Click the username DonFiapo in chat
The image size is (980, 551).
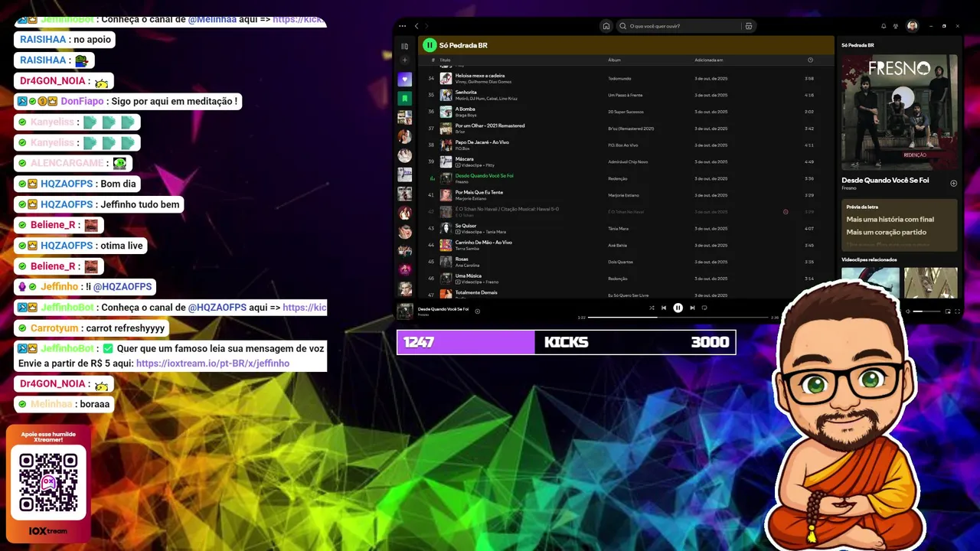click(82, 101)
